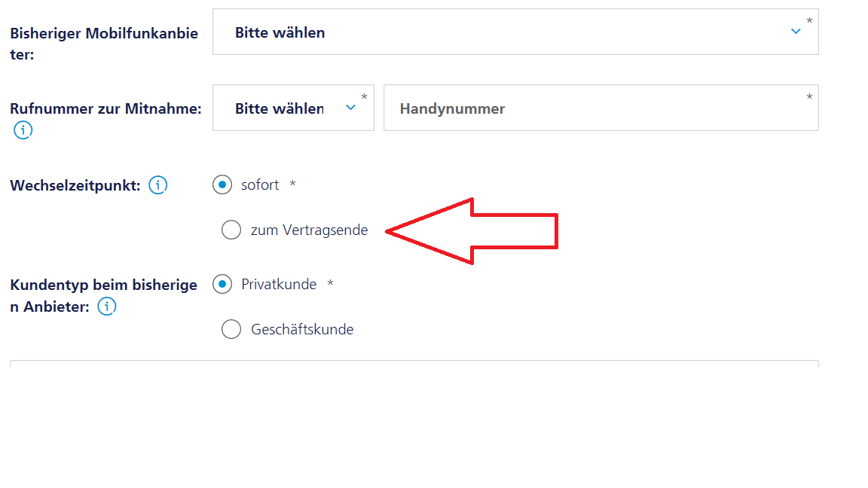Focus the Handynummer input field

[601, 108]
